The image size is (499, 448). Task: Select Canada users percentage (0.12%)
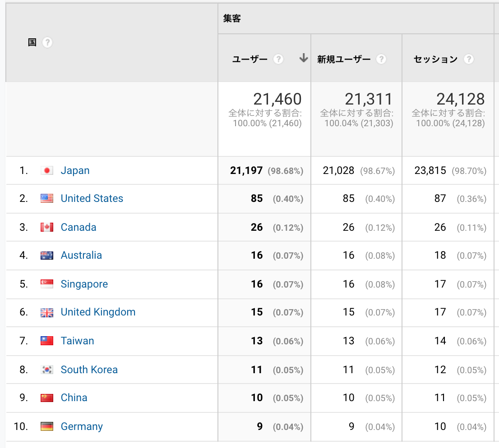tap(288, 228)
